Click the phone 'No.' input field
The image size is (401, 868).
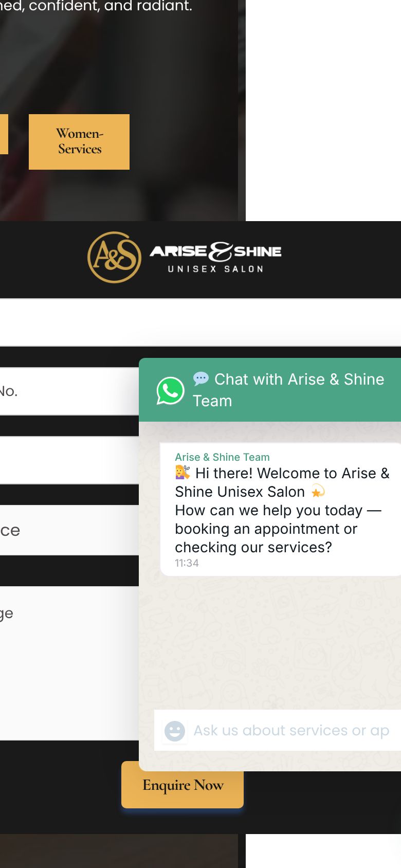(x=69, y=391)
